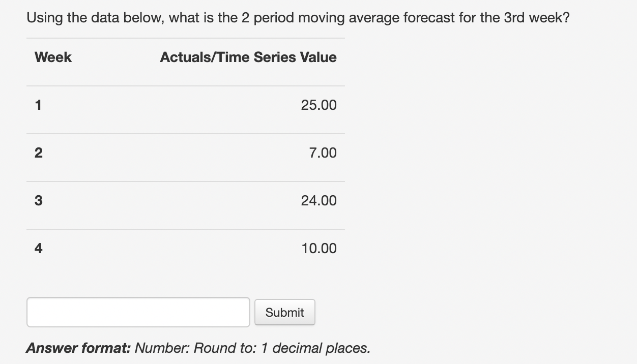The width and height of the screenshot is (637, 364).
Task: Click the Submit button
Action: pyautogui.click(x=284, y=312)
